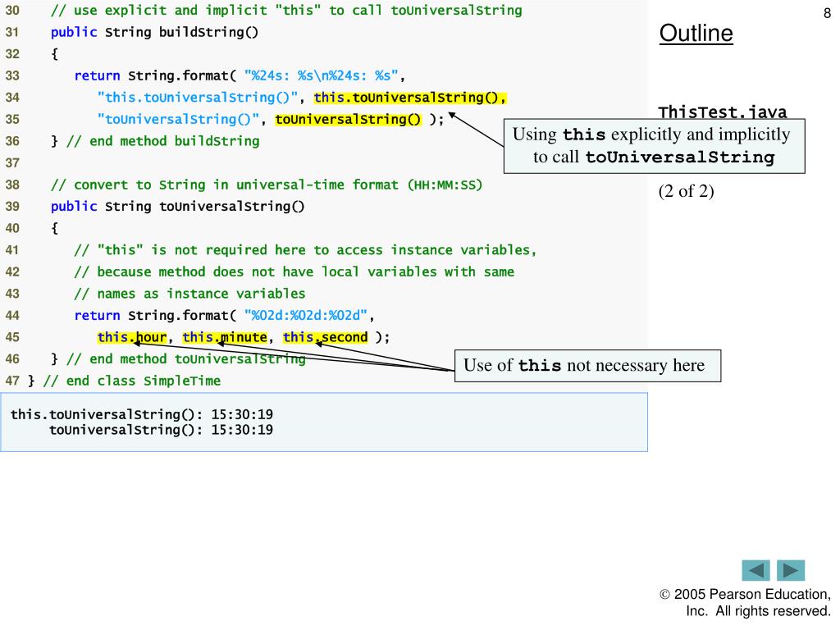Click 'public String buildString()' on line 31
Viewport: 840px width, 630px height.
pos(154,32)
